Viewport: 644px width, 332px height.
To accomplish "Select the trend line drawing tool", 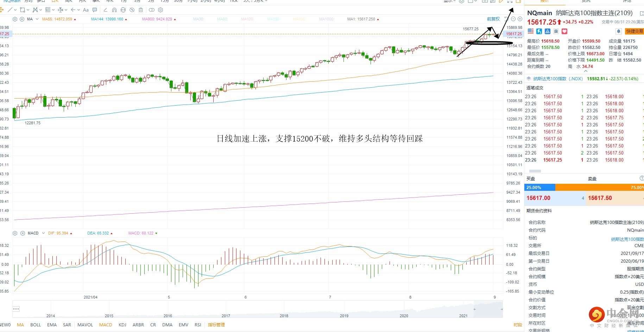I will click(10, 10).
